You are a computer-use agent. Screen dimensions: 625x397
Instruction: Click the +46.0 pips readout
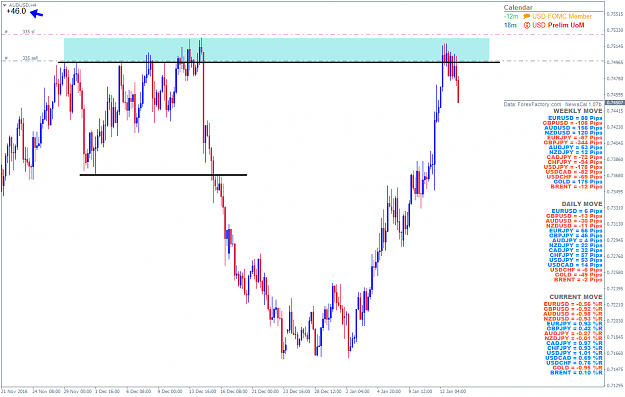pos(16,11)
